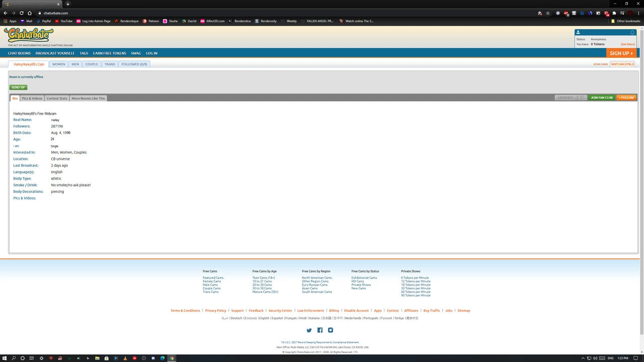Open the browser Extensions puzzle icon
Screen dimensions: 644x362
coord(614,13)
